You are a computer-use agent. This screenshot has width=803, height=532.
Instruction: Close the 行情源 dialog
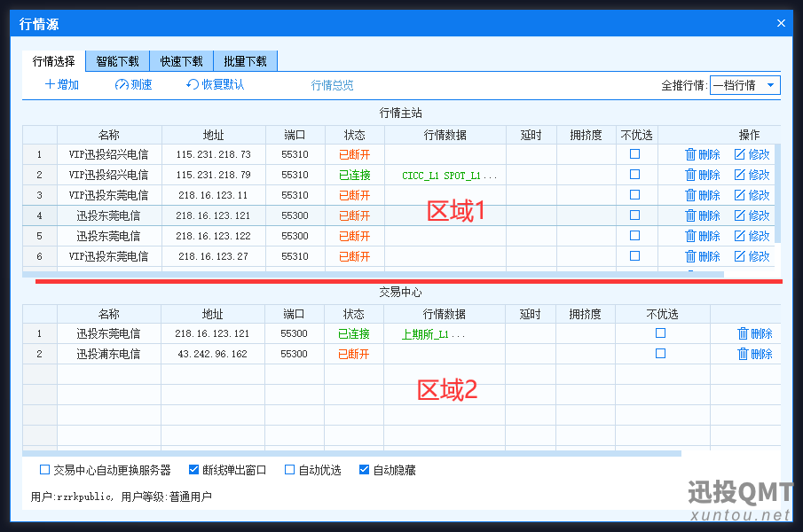tap(781, 23)
